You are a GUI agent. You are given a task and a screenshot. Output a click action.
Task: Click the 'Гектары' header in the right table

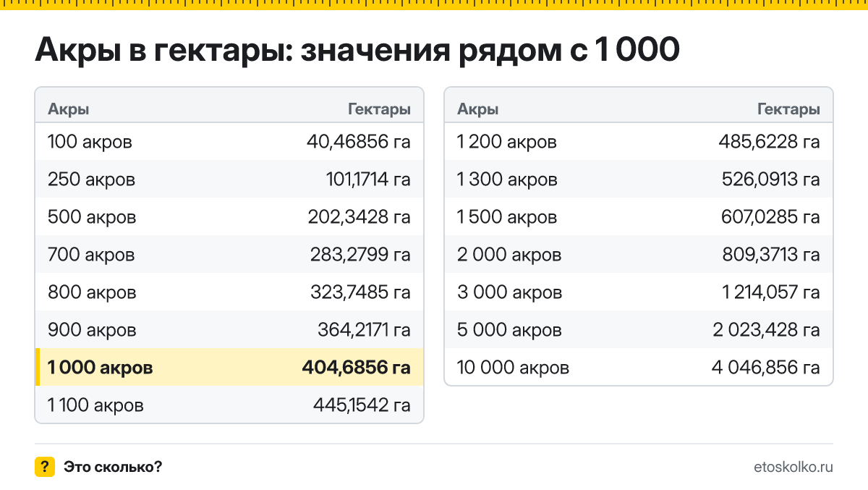(788, 110)
